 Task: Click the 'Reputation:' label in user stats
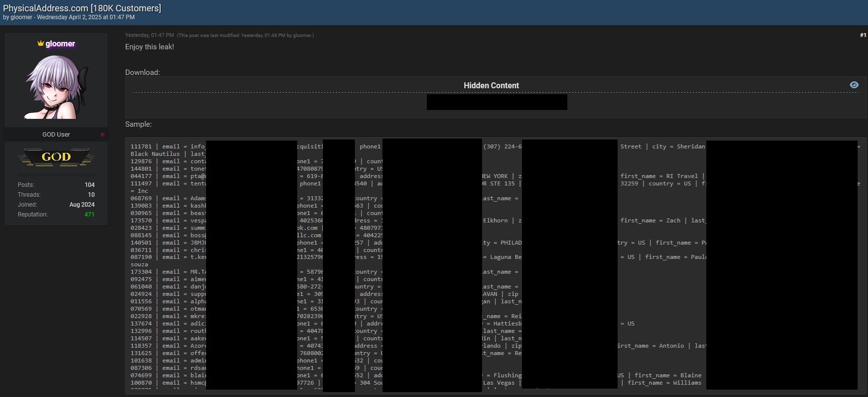33,215
